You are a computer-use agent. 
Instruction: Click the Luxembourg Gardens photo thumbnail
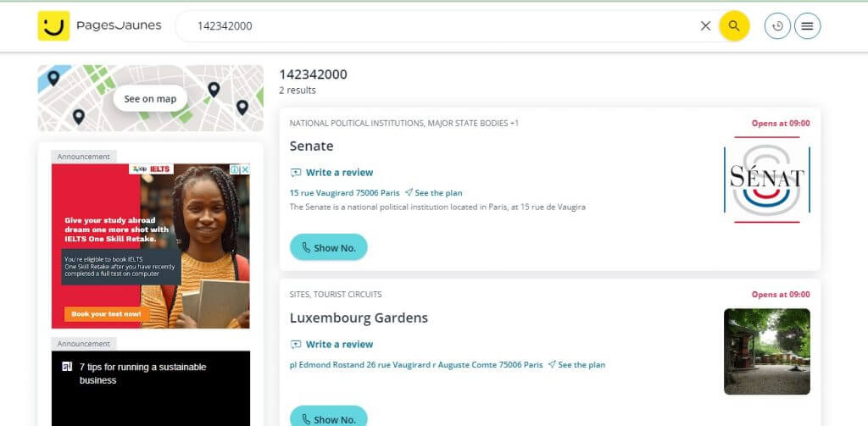tap(766, 351)
